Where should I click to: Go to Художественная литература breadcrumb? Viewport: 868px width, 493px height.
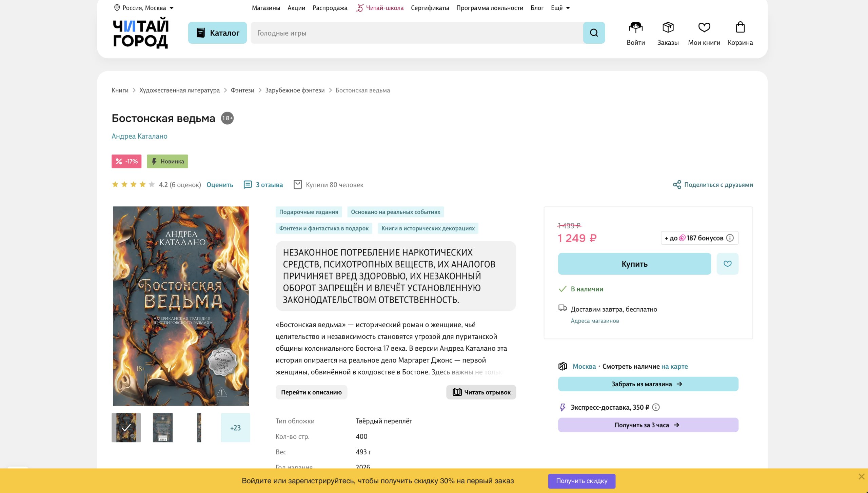tap(179, 90)
